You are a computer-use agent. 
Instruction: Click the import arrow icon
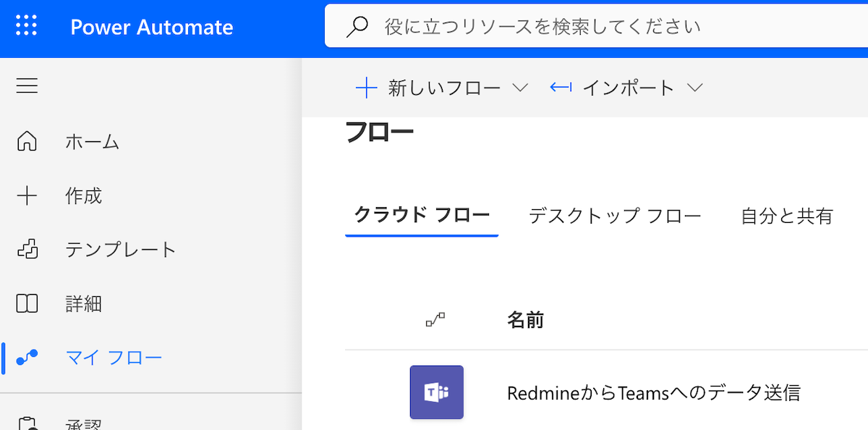[x=561, y=88]
